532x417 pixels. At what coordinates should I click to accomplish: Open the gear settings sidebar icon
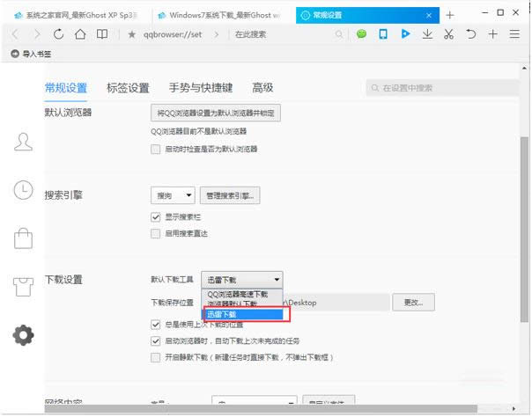[24, 335]
